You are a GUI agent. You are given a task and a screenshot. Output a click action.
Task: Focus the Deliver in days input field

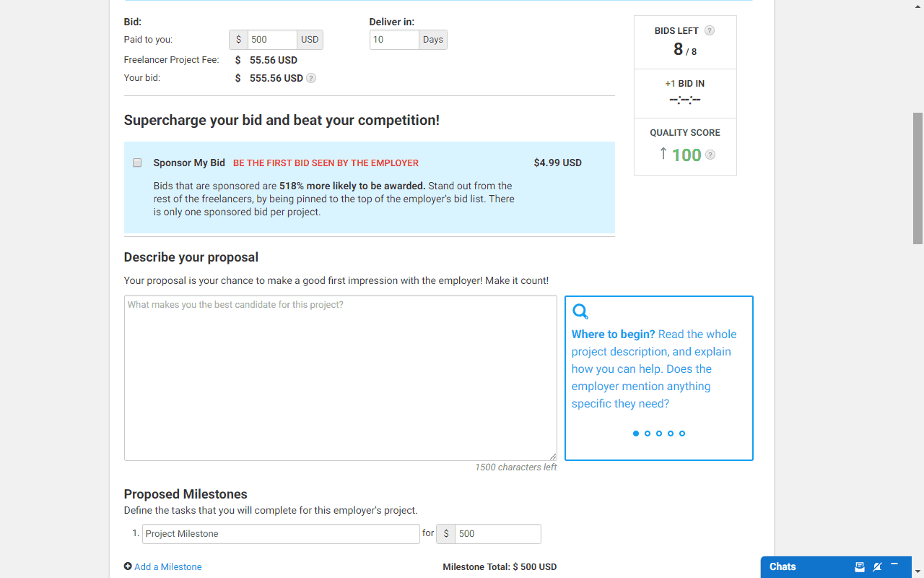pos(394,40)
